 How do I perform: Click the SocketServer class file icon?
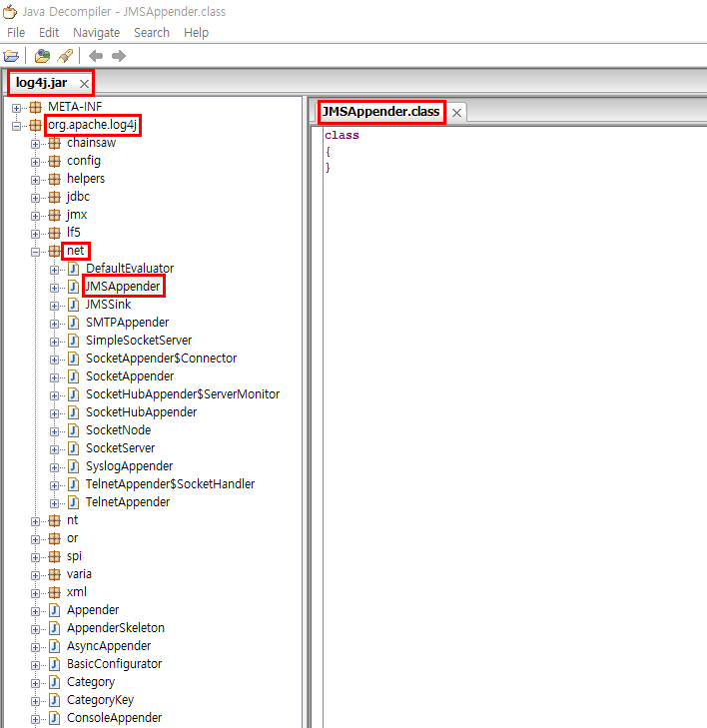coord(73,448)
